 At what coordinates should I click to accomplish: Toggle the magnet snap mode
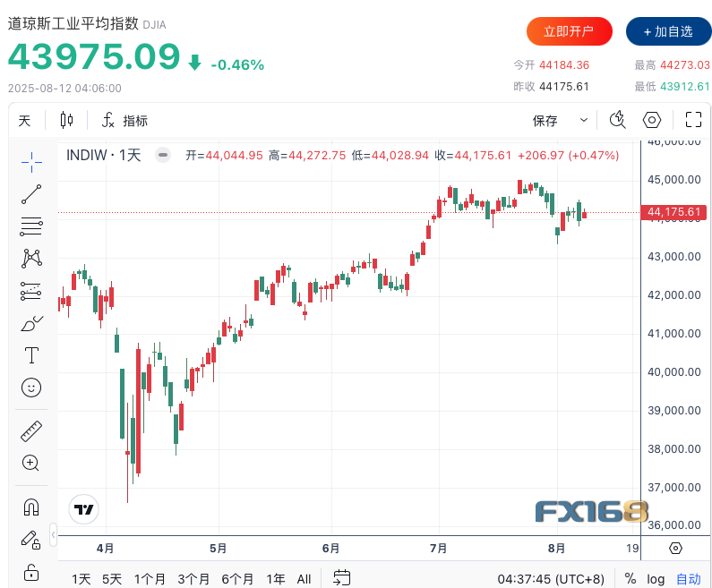(31, 507)
